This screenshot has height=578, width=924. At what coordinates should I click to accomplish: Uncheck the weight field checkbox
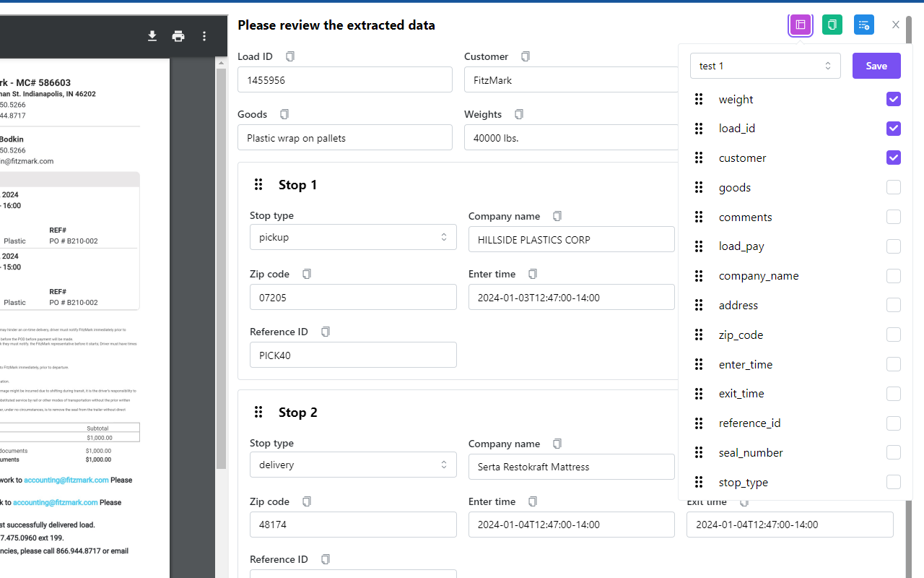pyautogui.click(x=894, y=99)
